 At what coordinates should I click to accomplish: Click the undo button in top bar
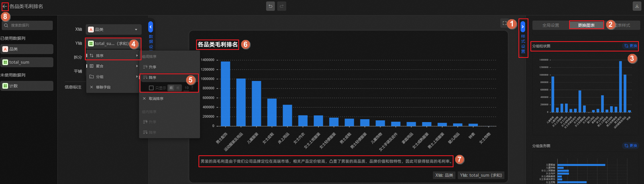(x=271, y=6)
